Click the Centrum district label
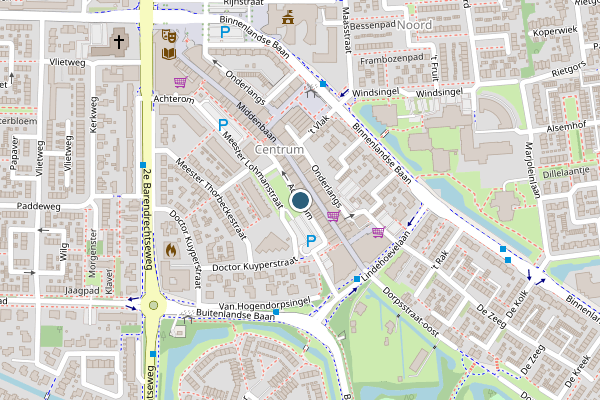This screenshot has height=400, width=600. tap(279, 150)
